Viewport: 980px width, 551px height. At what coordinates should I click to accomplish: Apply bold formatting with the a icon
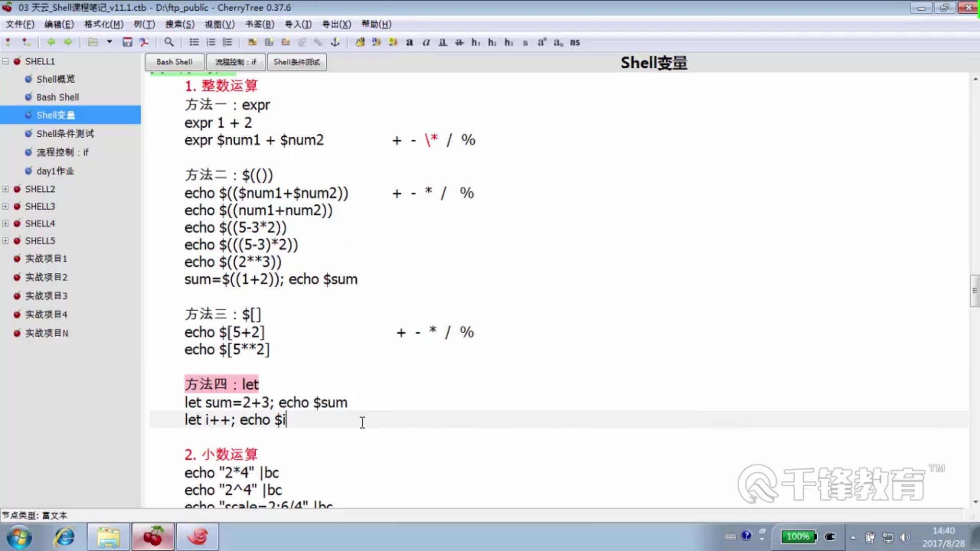pos(409,42)
